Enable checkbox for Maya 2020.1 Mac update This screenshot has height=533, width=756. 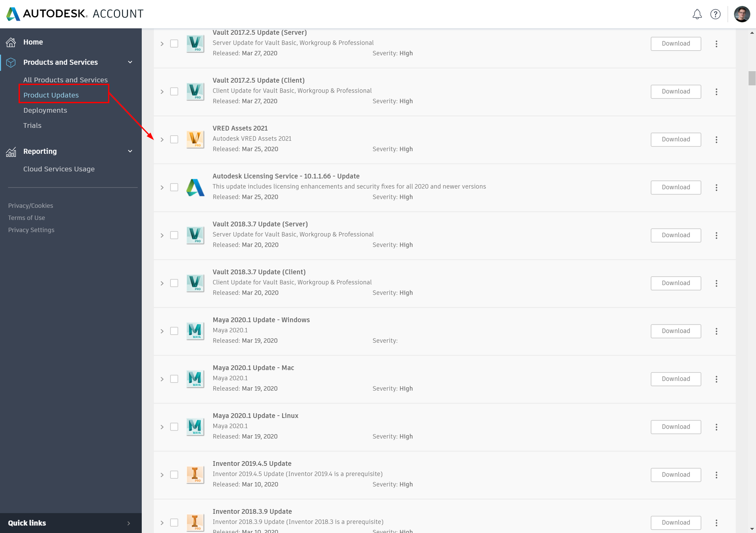click(174, 379)
